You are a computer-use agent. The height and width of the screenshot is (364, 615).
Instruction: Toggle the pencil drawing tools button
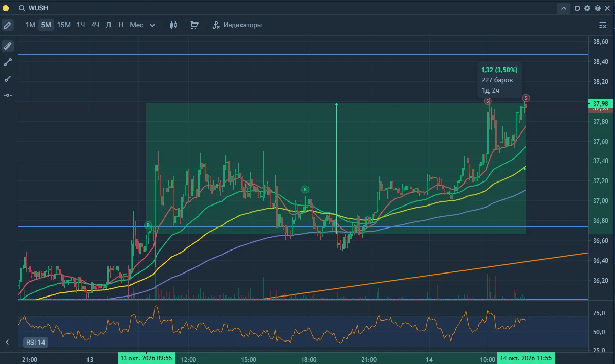click(x=7, y=25)
